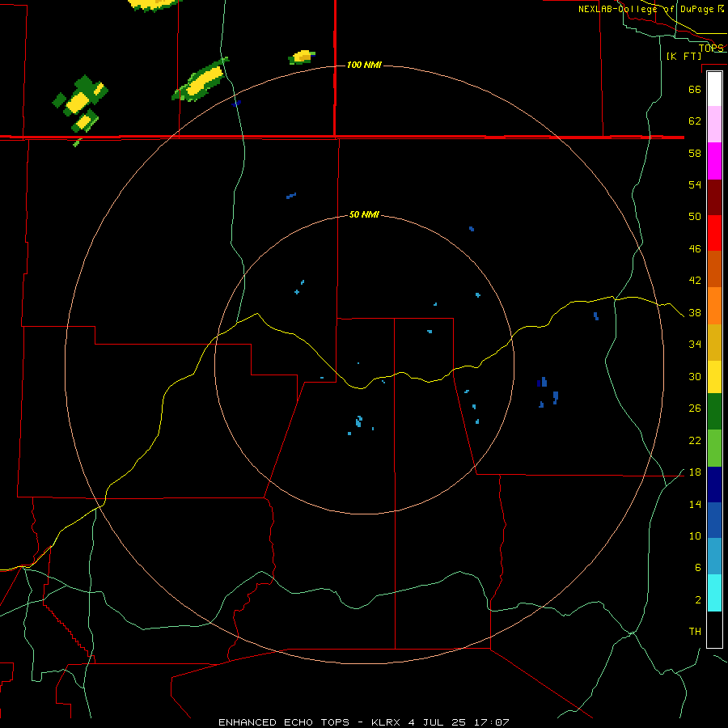This screenshot has height=728, width=728.
Task: Click the 62 legend value
Action: click(695, 121)
